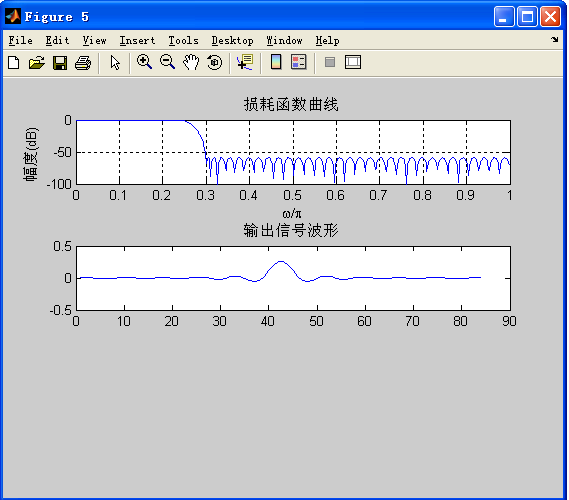Insert a legend via toolbar icon
Image resolution: width=569 pixels, height=500 pixels.
tap(299, 62)
